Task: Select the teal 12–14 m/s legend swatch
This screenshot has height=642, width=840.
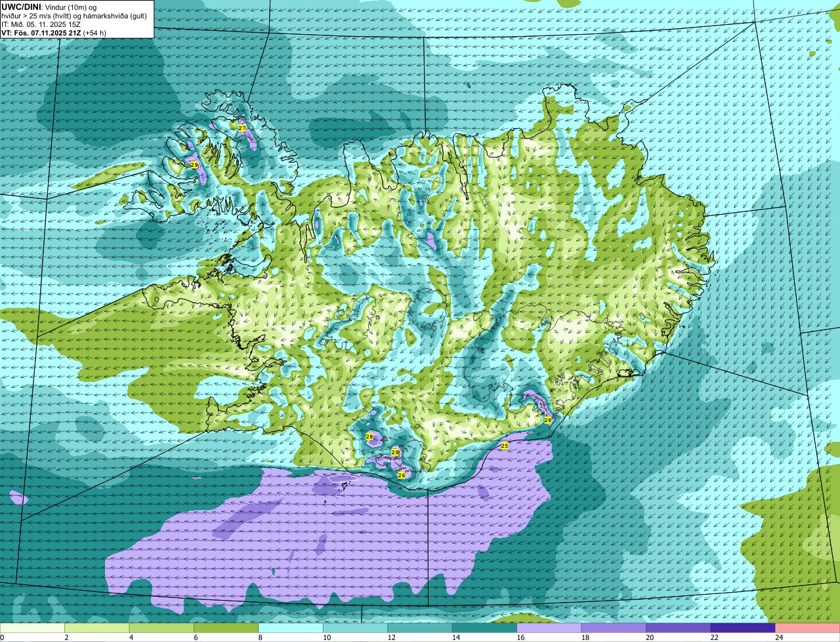Action: tap(420, 628)
